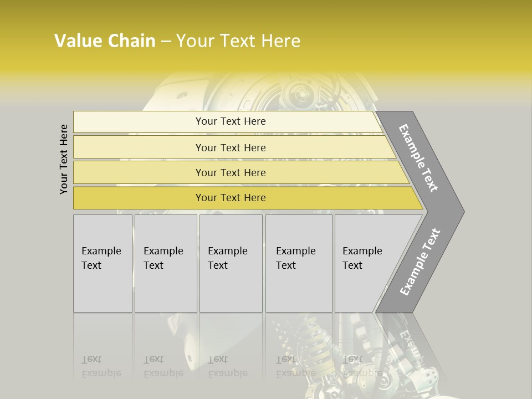The width and height of the screenshot is (532, 399).
Task: Click the lower arrow segment "Example Text"
Action: pos(420,262)
